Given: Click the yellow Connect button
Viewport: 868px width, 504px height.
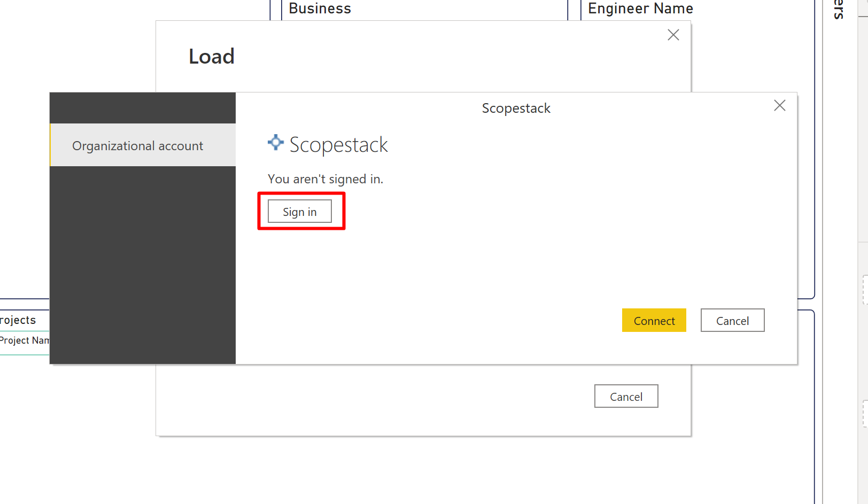Looking at the screenshot, I should [x=654, y=321].
